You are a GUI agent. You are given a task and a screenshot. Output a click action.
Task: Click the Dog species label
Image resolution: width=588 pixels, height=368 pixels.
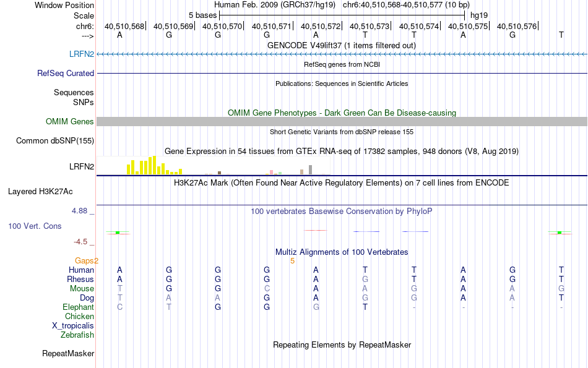pos(87,298)
